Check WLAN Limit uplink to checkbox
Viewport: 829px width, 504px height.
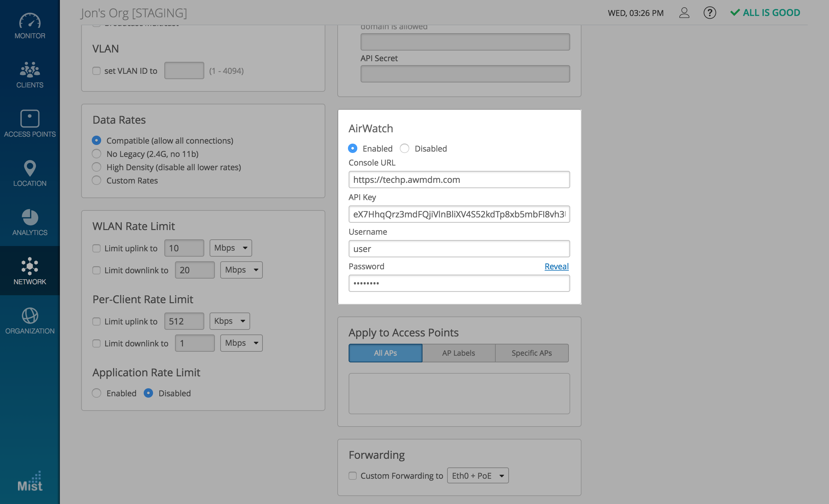(x=96, y=248)
